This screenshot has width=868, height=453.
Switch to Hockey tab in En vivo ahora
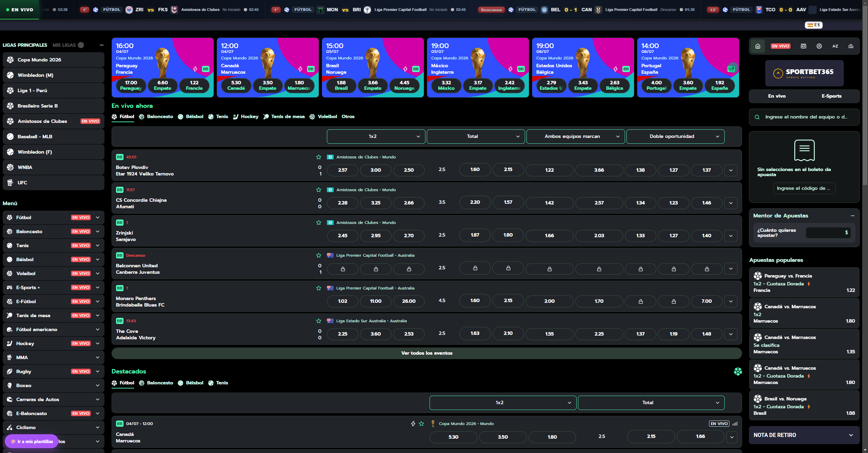pos(246,116)
